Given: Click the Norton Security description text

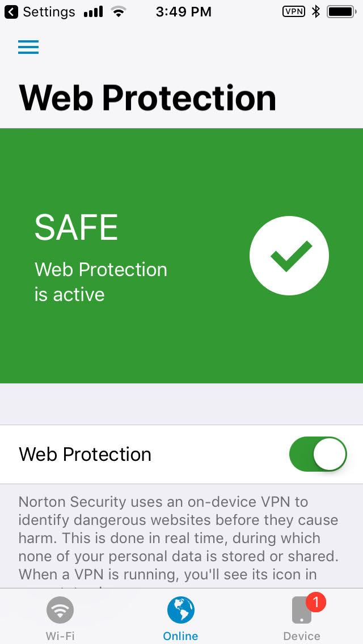Looking at the screenshot, I should point(178,537).
